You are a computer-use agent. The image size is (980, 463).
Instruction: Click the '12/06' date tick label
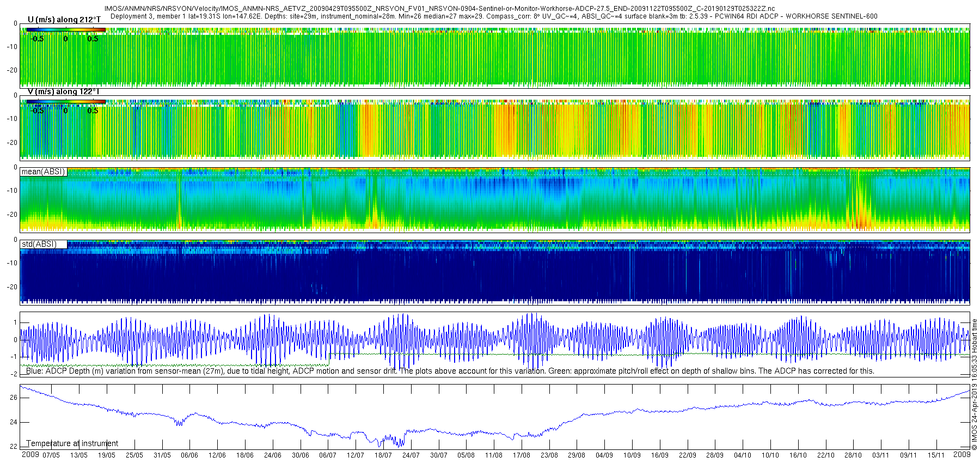pos(217,455)
